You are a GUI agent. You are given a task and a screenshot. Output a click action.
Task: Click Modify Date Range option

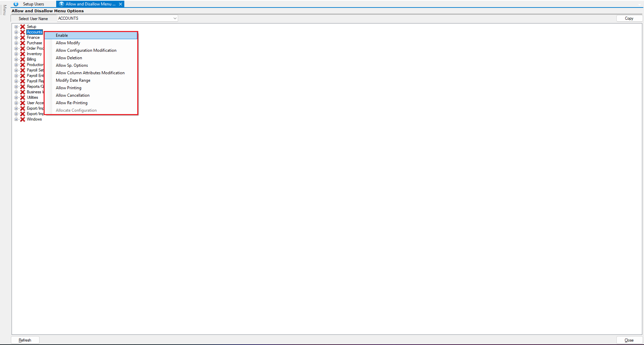[73, 80]
